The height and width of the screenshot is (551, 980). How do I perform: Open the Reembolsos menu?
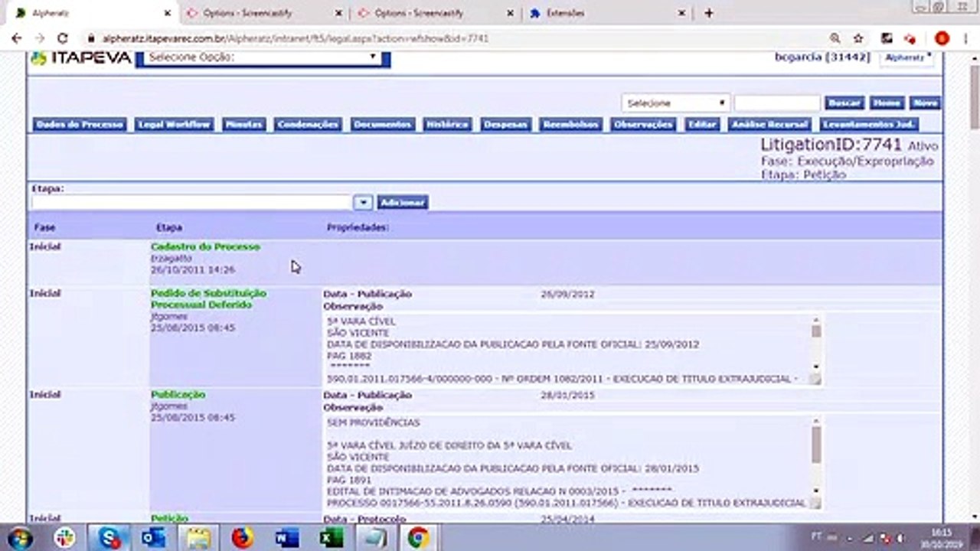pyautogui.click(x=571, y=124)
